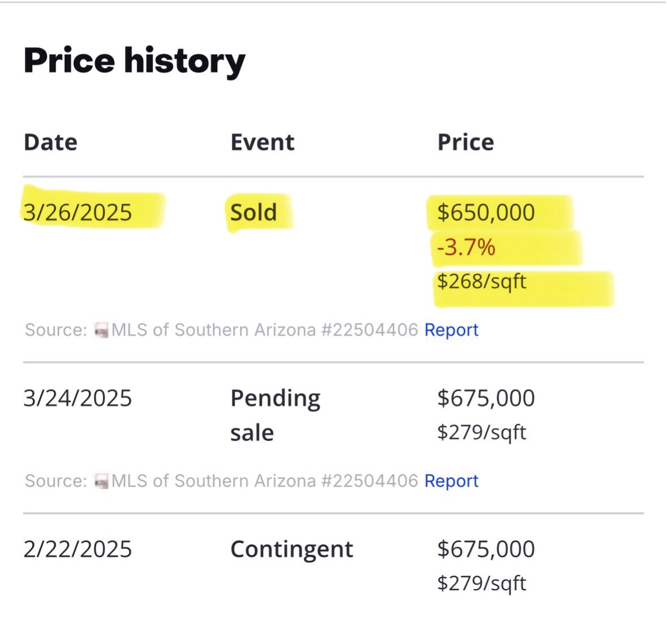Open Report link under the Sold entry
The width and height of the screenshot is (667, 644).
(451, 330)
